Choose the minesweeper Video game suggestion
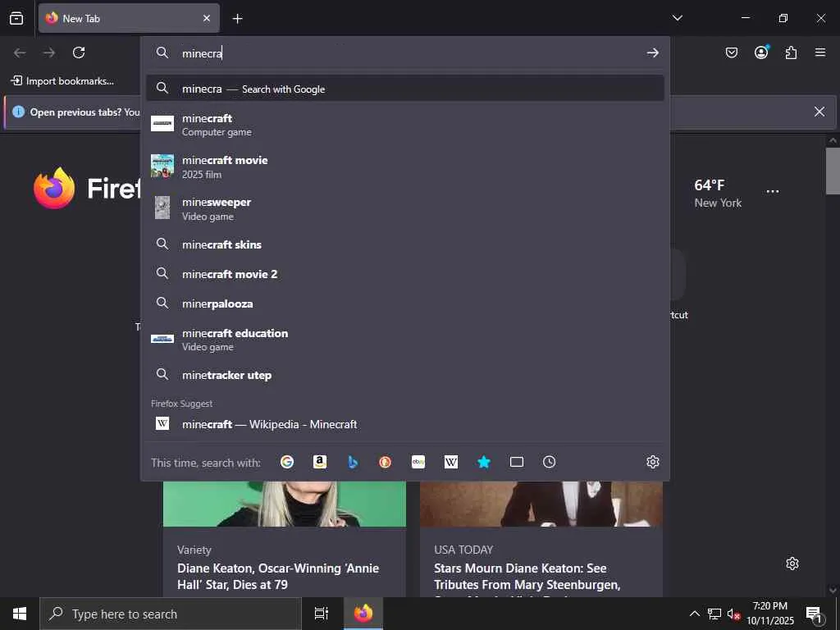Screen dimensions: 840x630 [405, 208]
